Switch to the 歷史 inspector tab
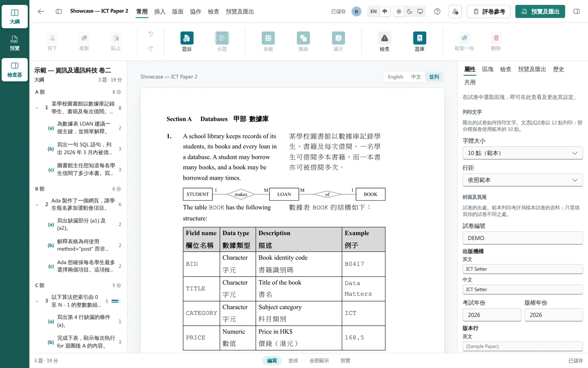 [558, 70]
